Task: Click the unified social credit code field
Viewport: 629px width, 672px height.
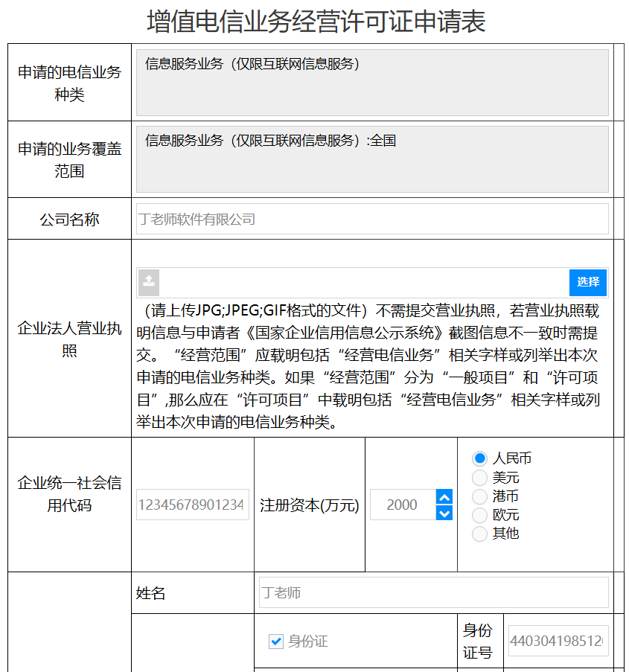Action: tap(192, 505)
